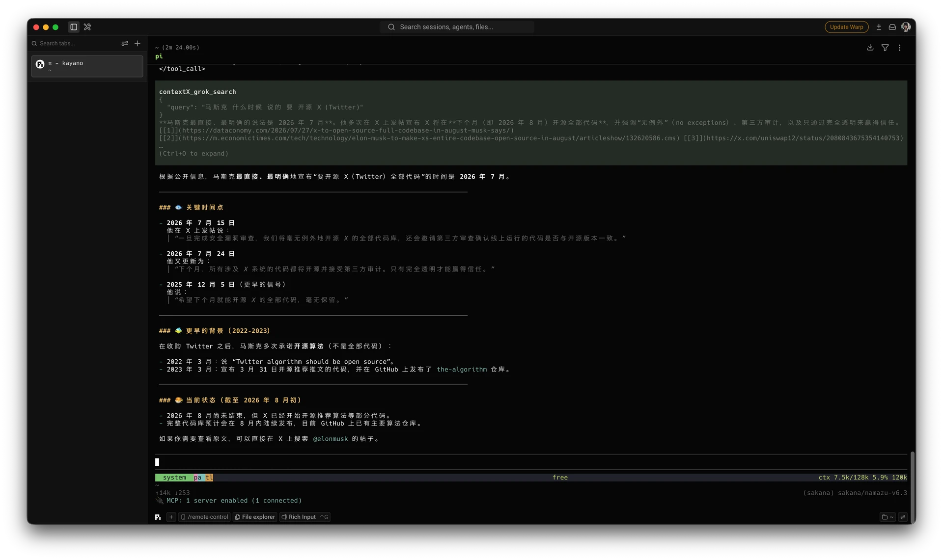Click the "query" line in the tool call

[x=265, y=107]
